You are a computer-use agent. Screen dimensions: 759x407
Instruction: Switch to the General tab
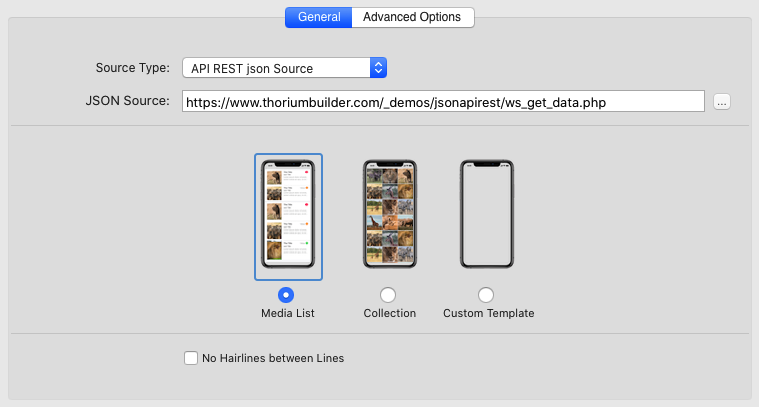coord(319,17)
